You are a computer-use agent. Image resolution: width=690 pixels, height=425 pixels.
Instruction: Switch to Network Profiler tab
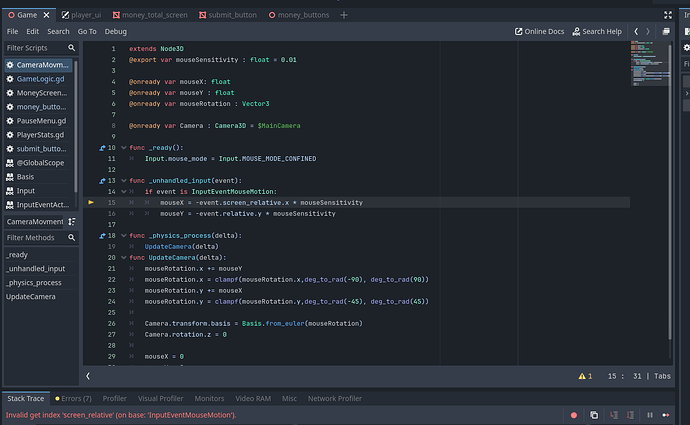[334, 399]
